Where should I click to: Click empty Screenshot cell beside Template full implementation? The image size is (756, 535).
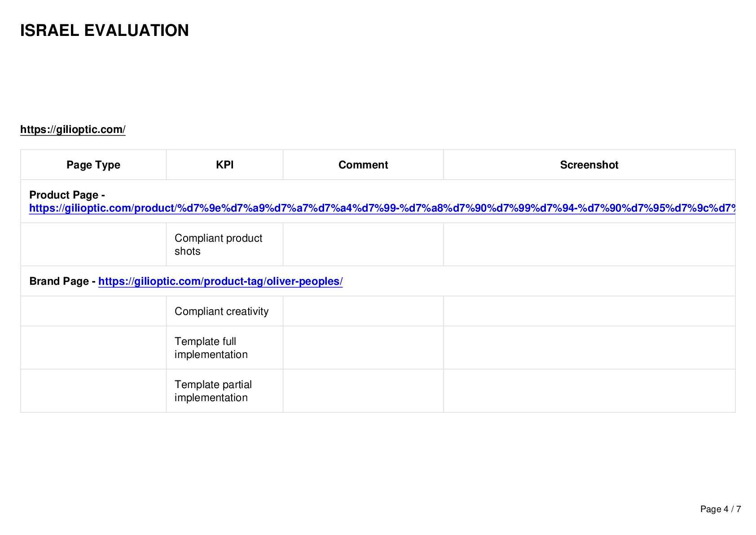tap(589, 348)
